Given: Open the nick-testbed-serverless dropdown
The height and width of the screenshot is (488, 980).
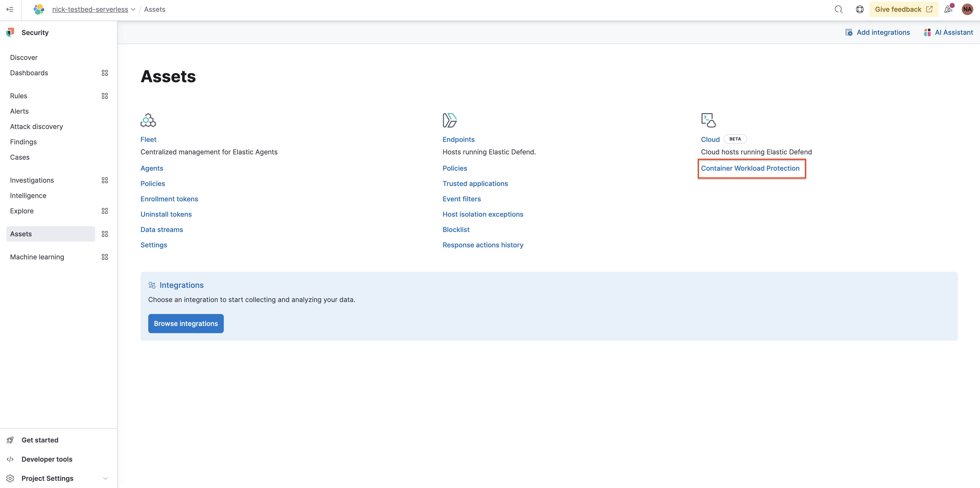Looking at the screenshot, I should point(133,9).
